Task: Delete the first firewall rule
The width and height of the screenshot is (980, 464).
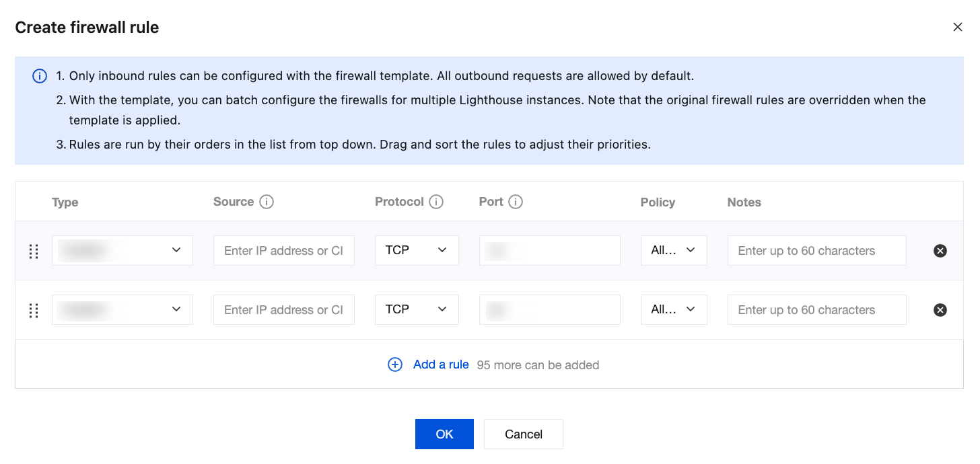Action: click(940, 251)
